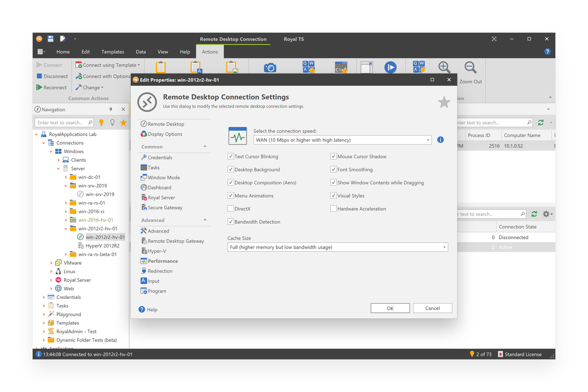Screen dimensions: 588x392
Task: Open the connection speed dropdown
Action: pyautogui.click(x=428, y=140)
